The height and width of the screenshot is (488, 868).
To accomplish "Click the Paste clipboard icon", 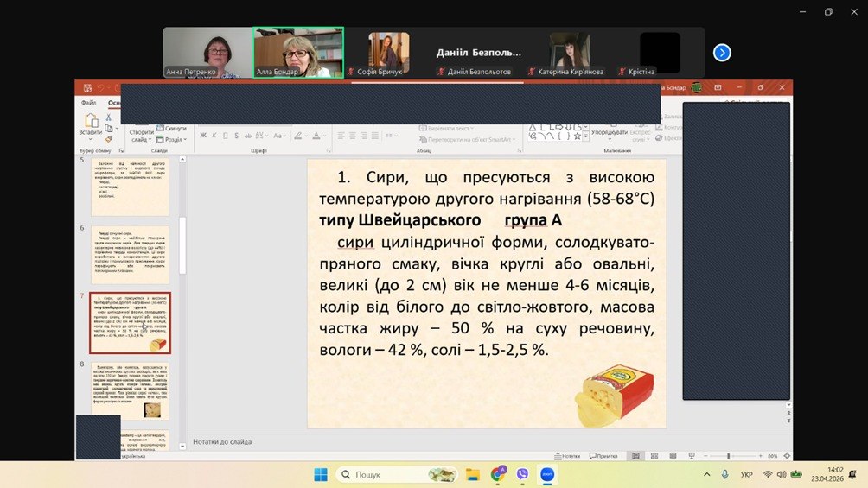I will click(x=90, y=124).
